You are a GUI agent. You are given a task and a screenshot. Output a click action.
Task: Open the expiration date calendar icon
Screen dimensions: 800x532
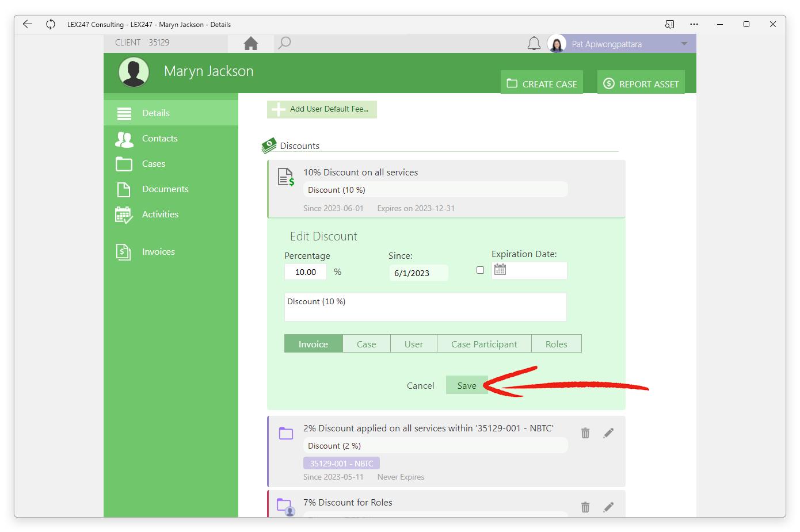(500, 270)
